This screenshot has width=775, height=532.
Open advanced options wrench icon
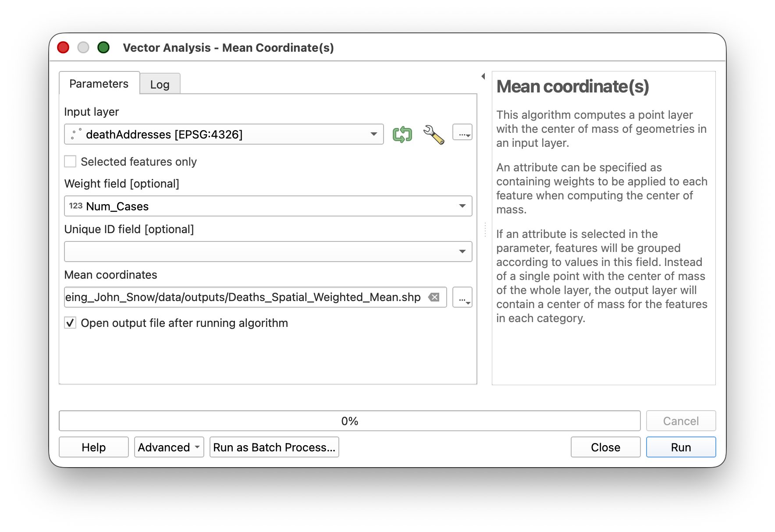pyautogui.click(x=434, y=134)
